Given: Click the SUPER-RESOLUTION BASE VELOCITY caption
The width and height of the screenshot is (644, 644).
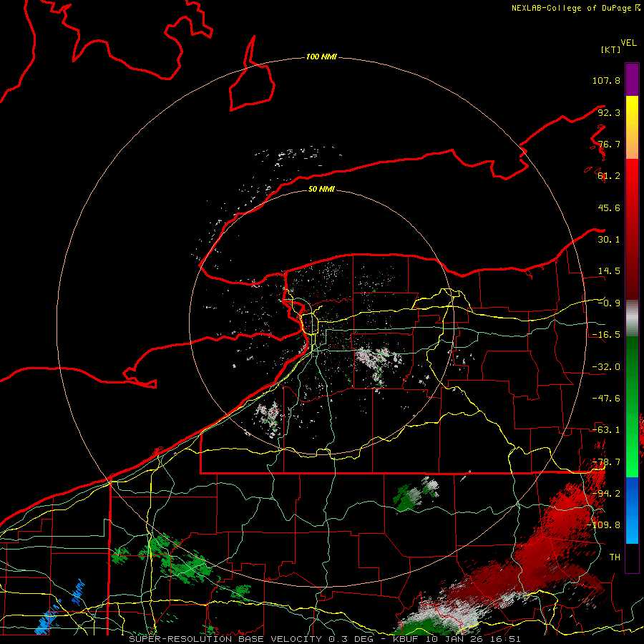Looking at the screenshot, I should point(325,639).
